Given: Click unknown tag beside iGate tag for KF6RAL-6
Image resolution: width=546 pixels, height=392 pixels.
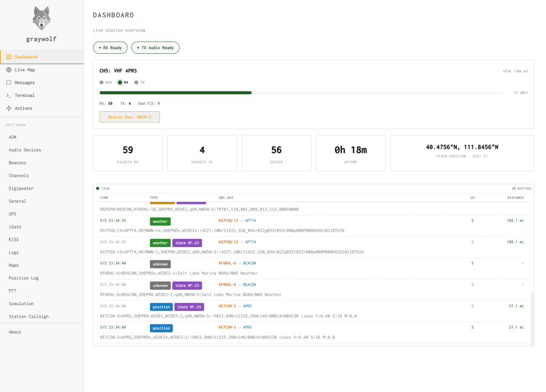Looking at the screenshot, I should coord(160,285).
